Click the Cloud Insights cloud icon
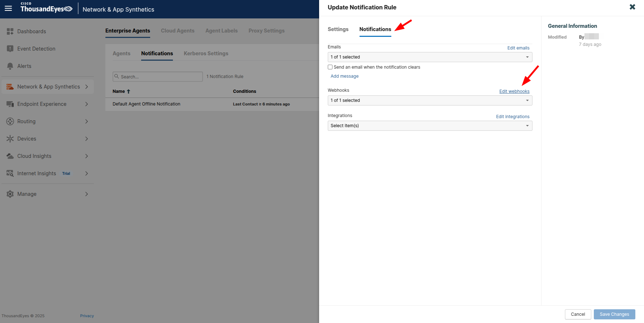The width and height of the screenshot is (644, 323). coord(10,156)
